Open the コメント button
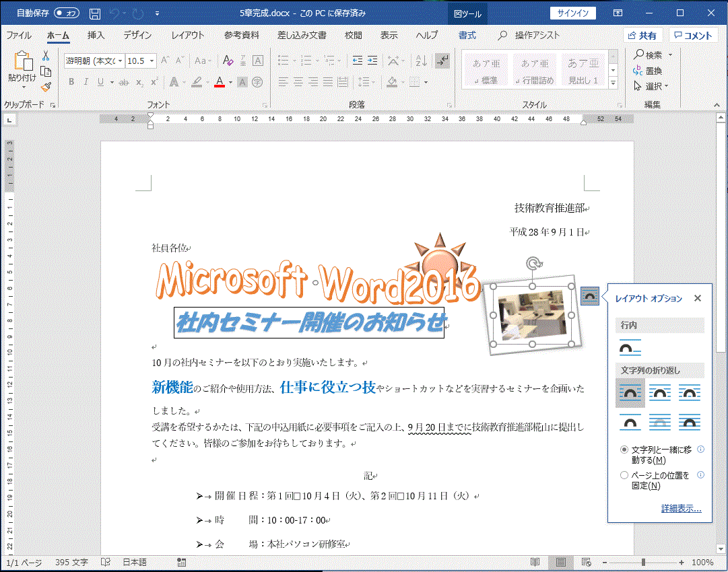This screenshot has width=728, height=572. point(693,36)
